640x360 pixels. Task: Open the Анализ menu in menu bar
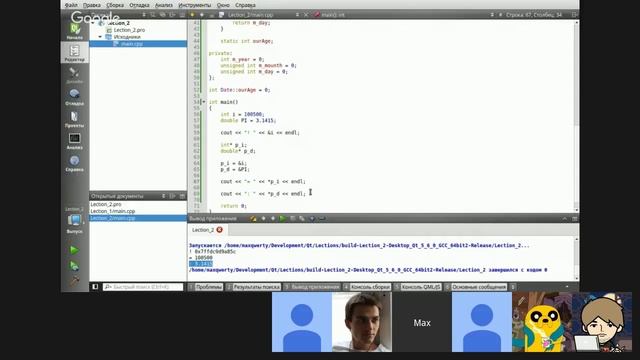click(164, 5)
